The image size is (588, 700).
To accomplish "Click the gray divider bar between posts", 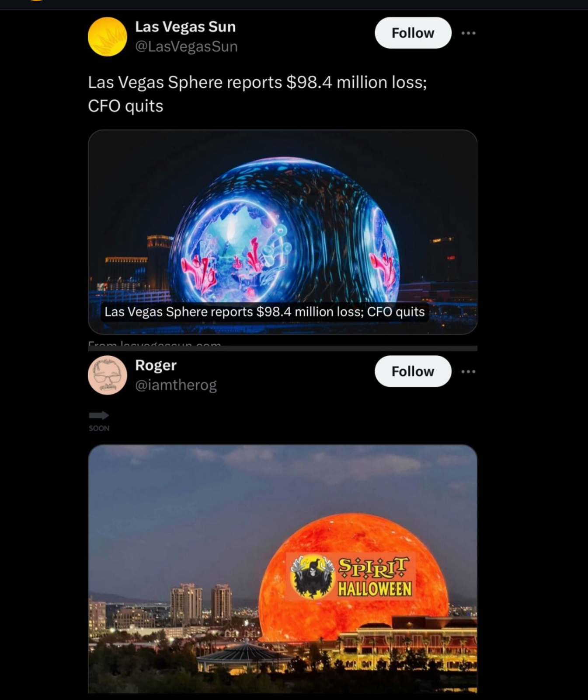I will tap(282, 349).
